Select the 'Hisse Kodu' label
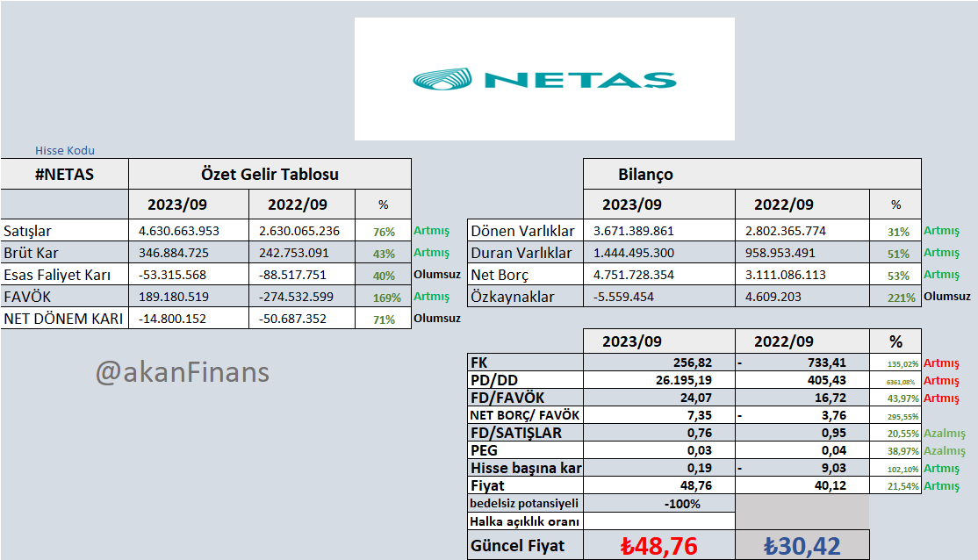Viewport: 978px width, 560px height. point(65,150)
